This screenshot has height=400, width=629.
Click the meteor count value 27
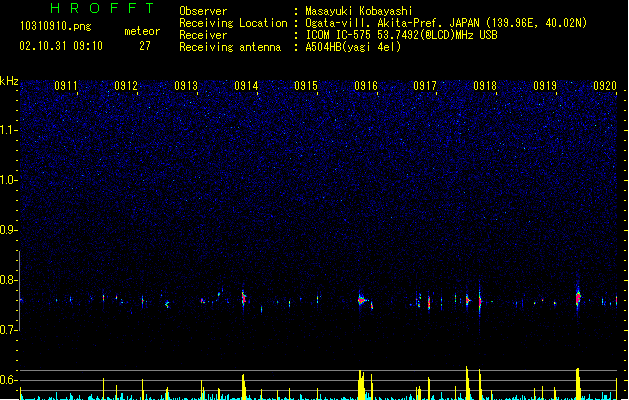point(144,46)
